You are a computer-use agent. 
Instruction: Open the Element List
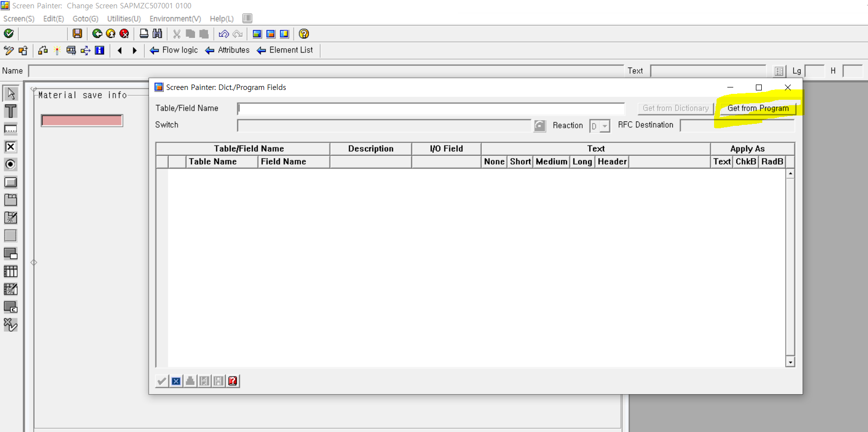(x=285, y=50)
